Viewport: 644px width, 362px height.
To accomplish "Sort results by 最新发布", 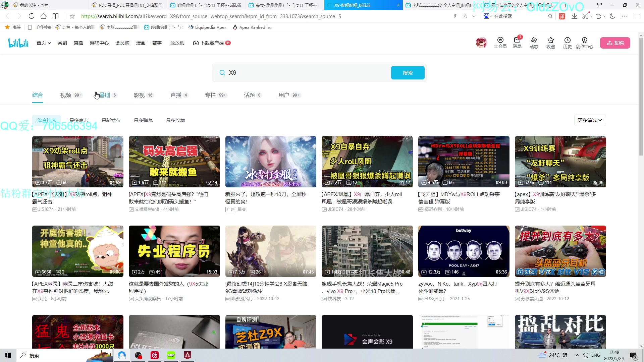I will coord(111,120).
